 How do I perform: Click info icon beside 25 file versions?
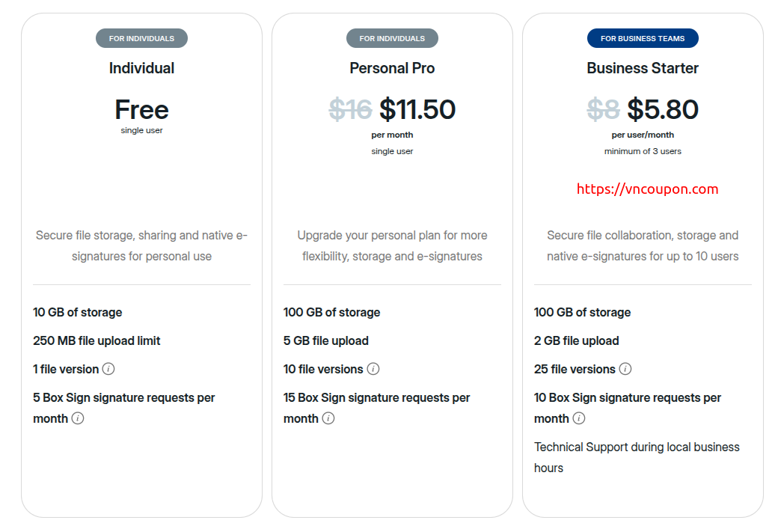[x=625, y=369]
